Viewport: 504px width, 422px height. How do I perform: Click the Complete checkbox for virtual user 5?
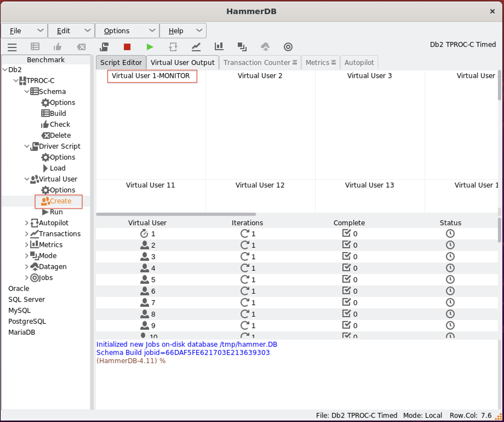[346, 279]
